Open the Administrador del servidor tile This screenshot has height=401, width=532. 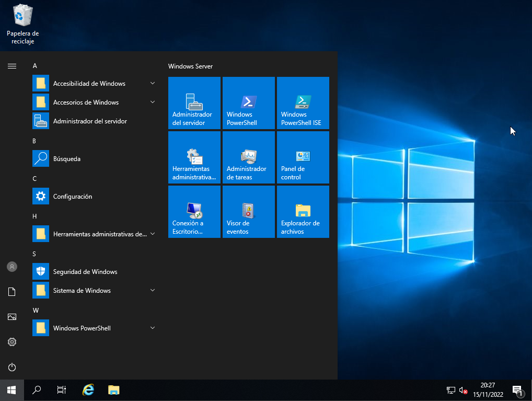coord(194,103)
